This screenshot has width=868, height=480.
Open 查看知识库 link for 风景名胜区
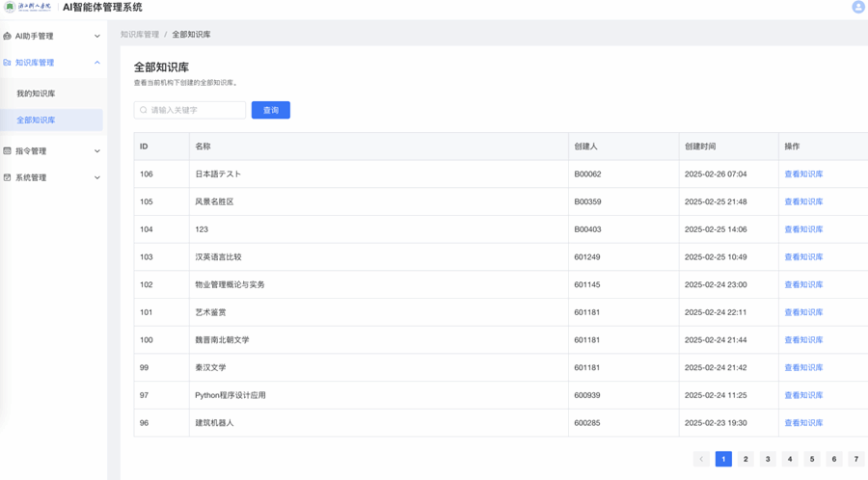point(803,202)
